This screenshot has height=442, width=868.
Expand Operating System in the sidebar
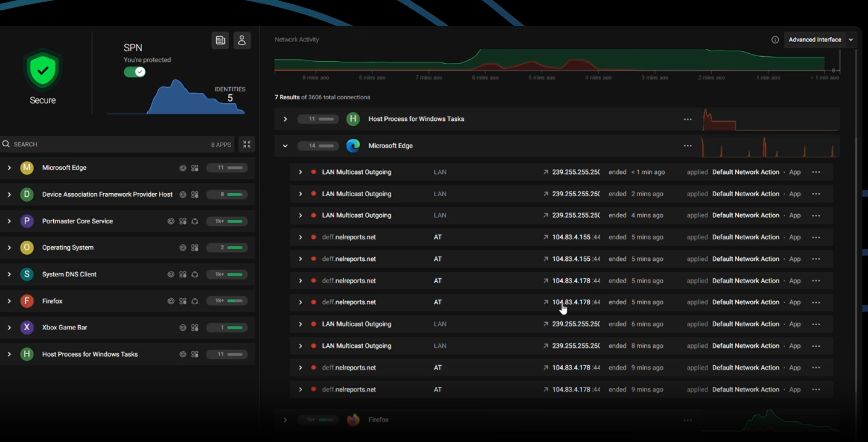coord(9,248)
